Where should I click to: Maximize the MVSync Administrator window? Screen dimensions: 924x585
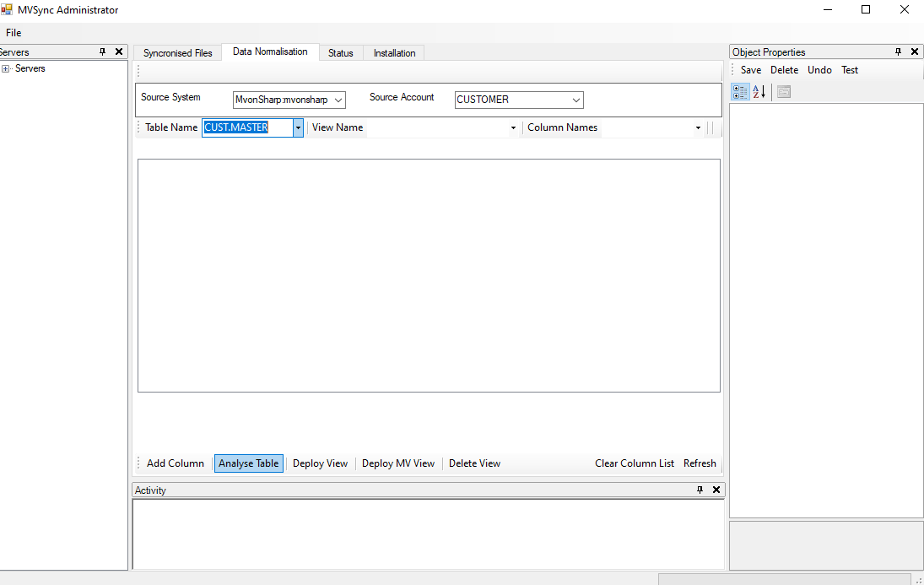click(x=866, y=9)
